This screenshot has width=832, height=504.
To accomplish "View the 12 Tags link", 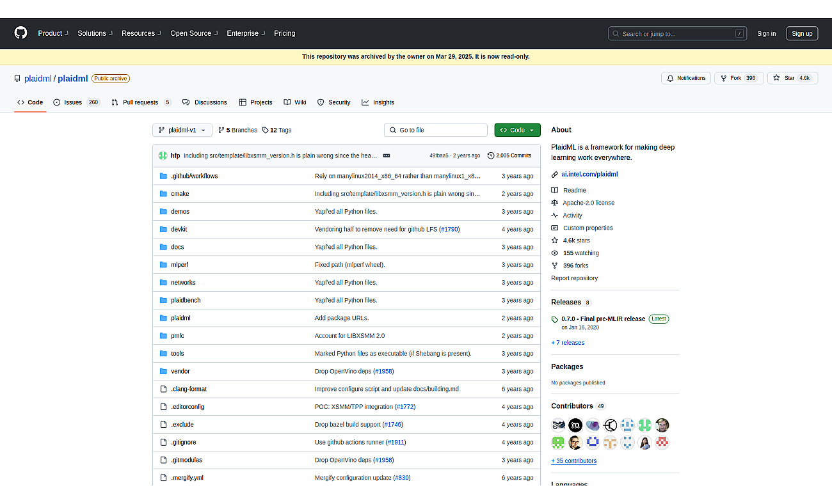I will point(276,130).
